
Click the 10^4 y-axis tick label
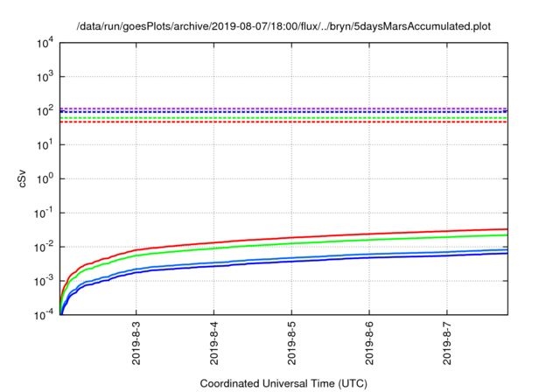[x=42, y=43]
